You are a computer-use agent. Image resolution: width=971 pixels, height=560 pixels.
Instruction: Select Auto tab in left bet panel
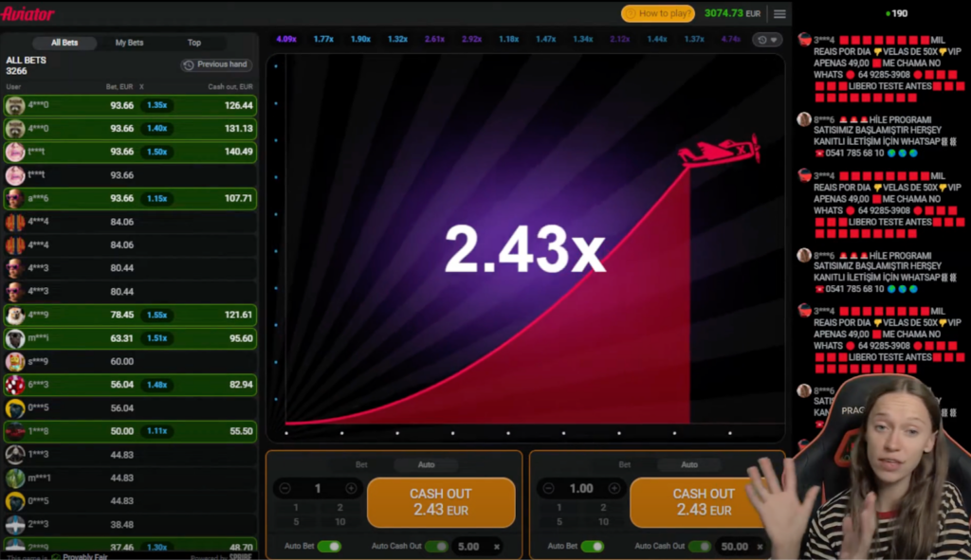(x=426, y=464)
